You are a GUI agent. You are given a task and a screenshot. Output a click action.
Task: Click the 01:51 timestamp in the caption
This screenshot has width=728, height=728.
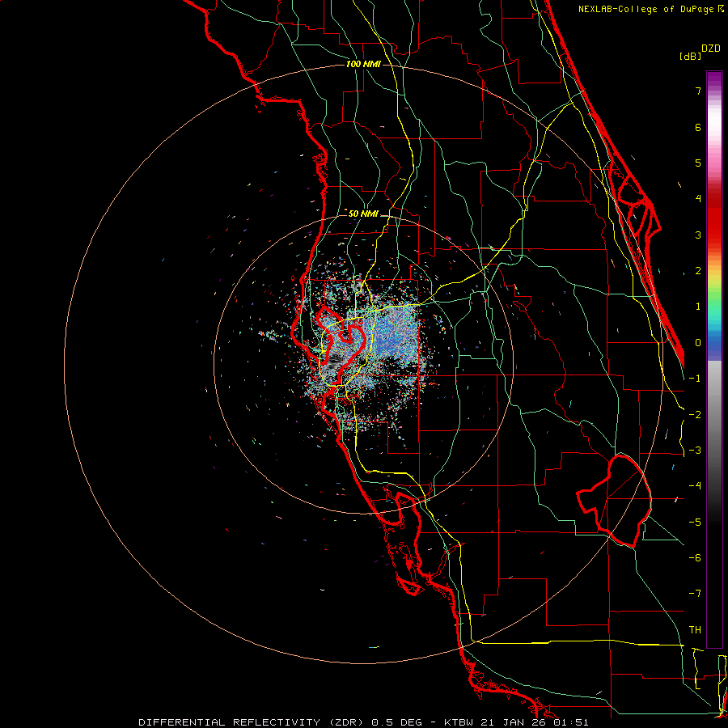click(571, 722)
